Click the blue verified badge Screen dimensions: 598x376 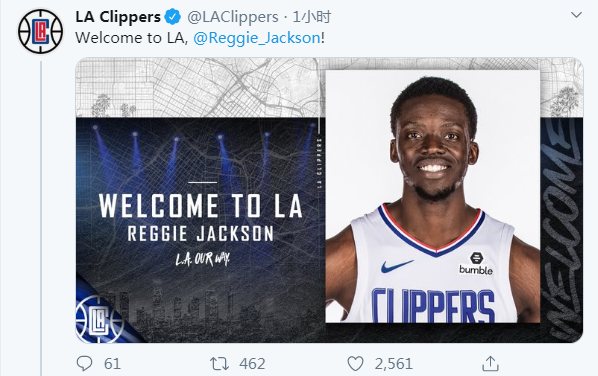click(x=173, y=17)
